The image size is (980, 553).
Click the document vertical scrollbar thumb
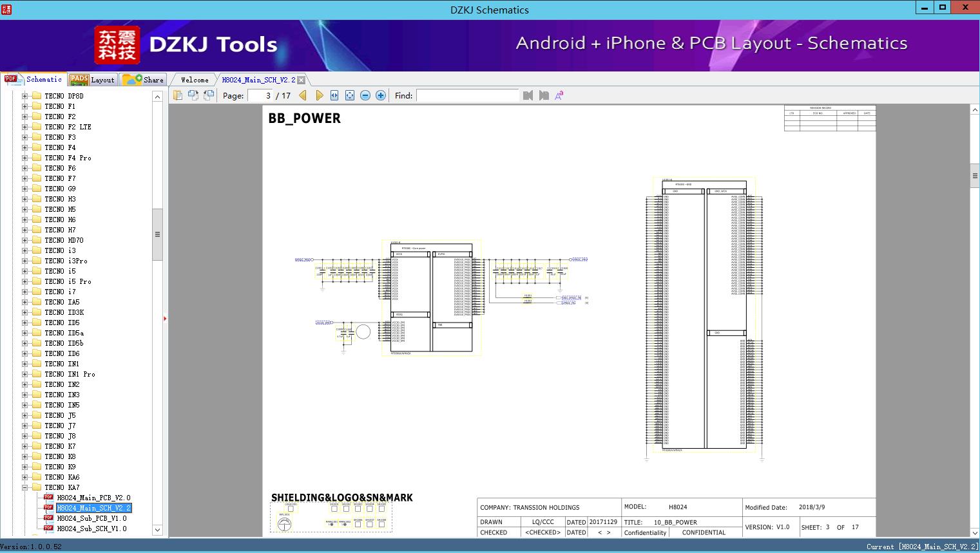[x=975, y=176]
